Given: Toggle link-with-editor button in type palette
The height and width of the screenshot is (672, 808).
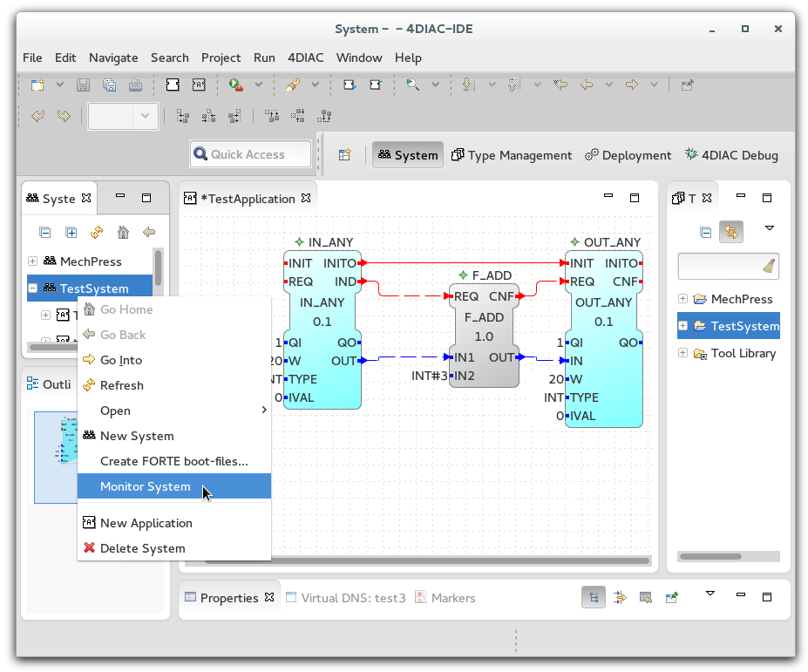Looking at the screenshot, I should (731, 233).
